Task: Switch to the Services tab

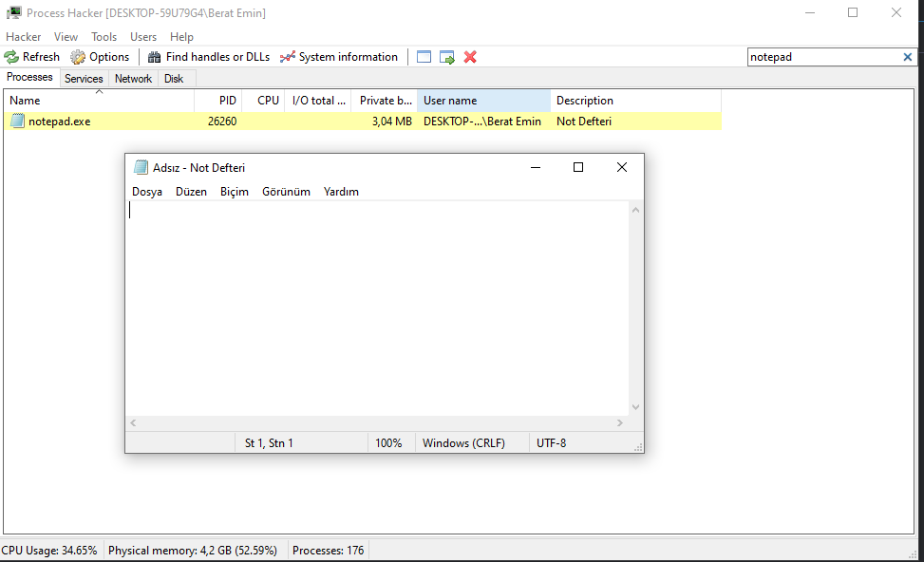Action: (84, 79)
